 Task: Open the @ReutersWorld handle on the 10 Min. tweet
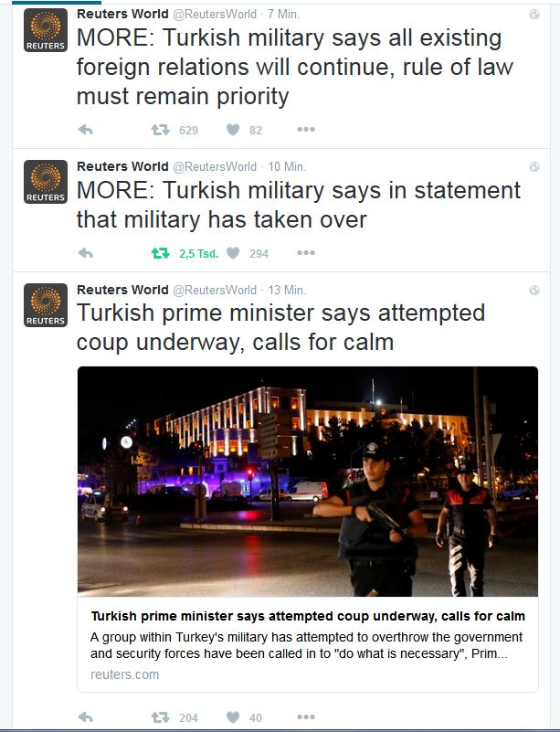[215, 166]
